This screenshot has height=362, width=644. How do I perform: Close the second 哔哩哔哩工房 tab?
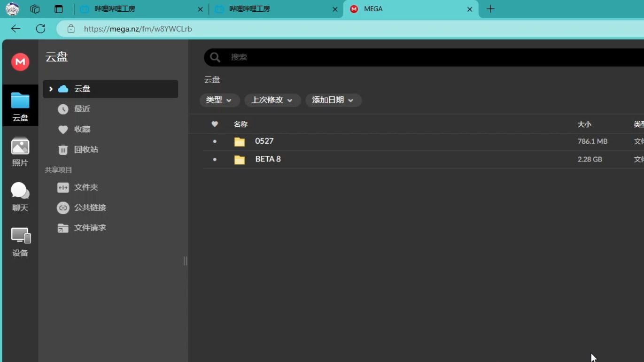tap(335, 9)
